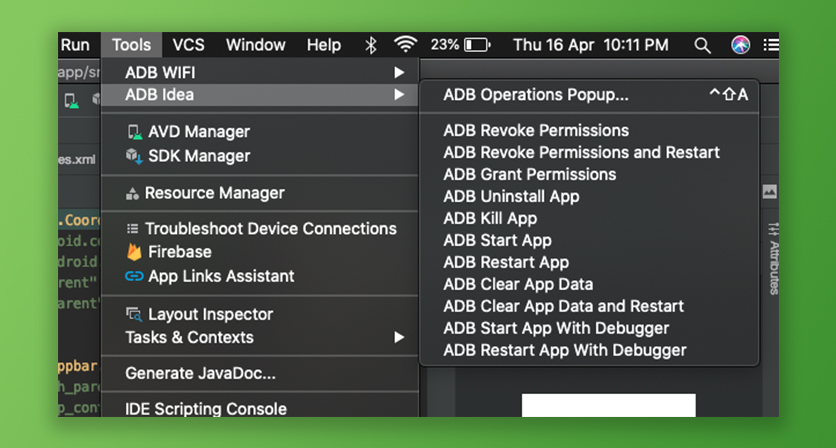
Task: Click the Firebase flame icon
Action: tap(134, 252)
